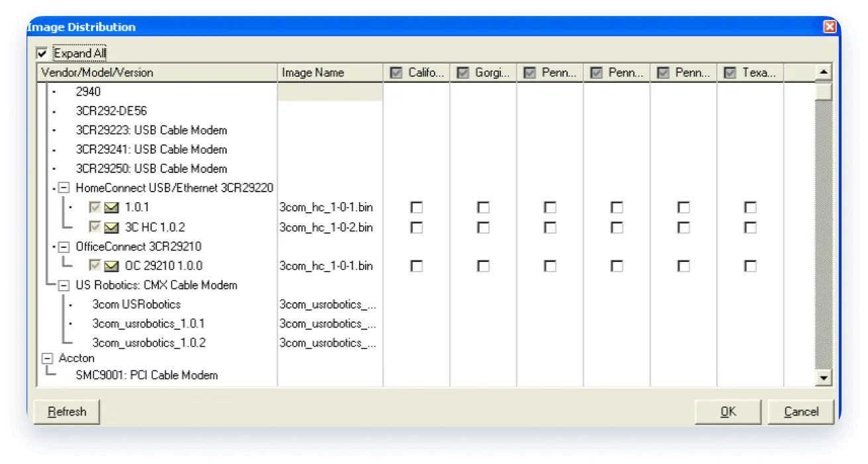
Task: Click the scrollbar up arrow
Action: [x=824, y=73]
